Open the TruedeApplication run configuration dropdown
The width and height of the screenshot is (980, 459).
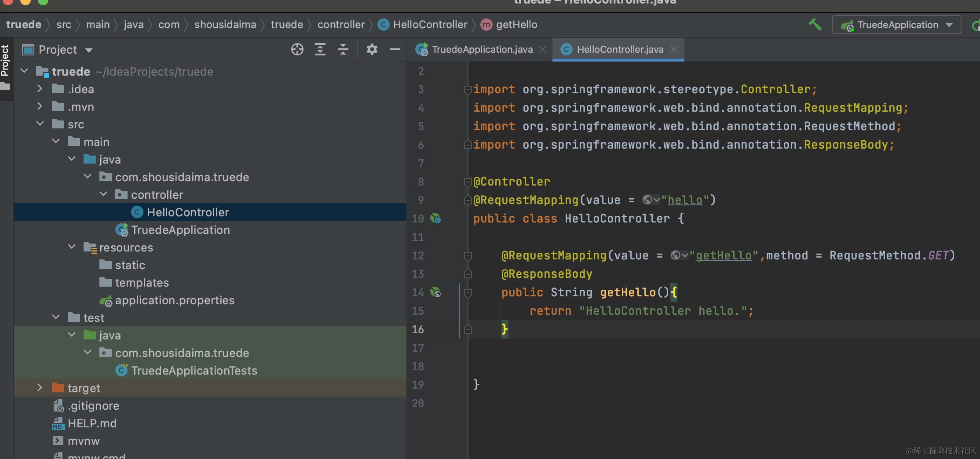(896, 25)
